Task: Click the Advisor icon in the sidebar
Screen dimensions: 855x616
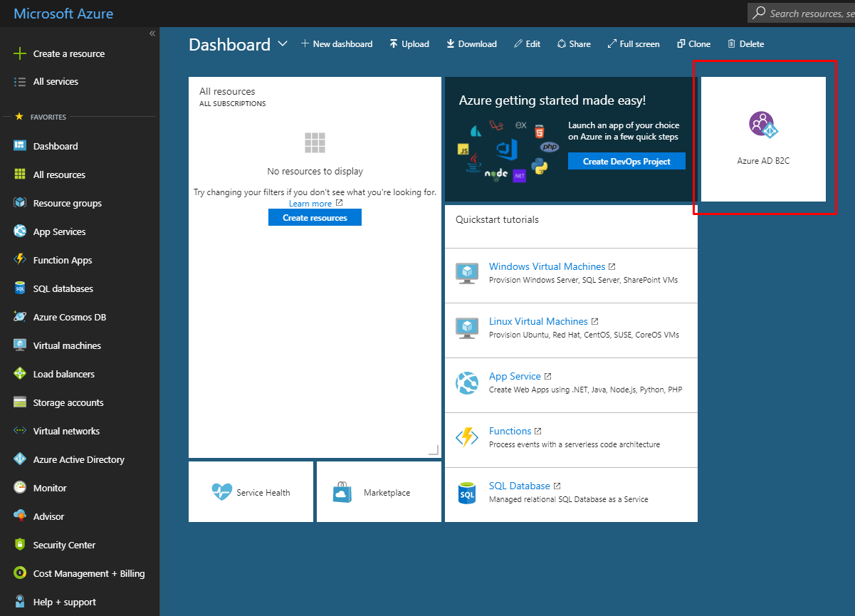Action: click(20, 516)
